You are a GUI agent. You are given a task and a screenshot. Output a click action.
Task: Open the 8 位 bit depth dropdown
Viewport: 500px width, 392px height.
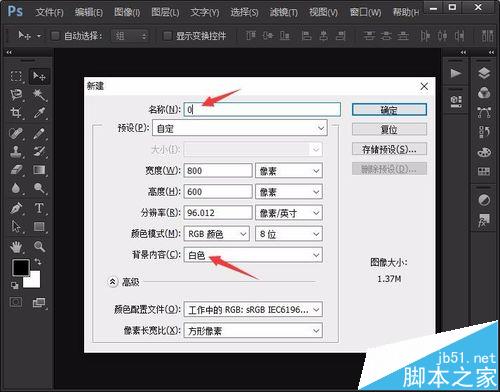[289, 234]
